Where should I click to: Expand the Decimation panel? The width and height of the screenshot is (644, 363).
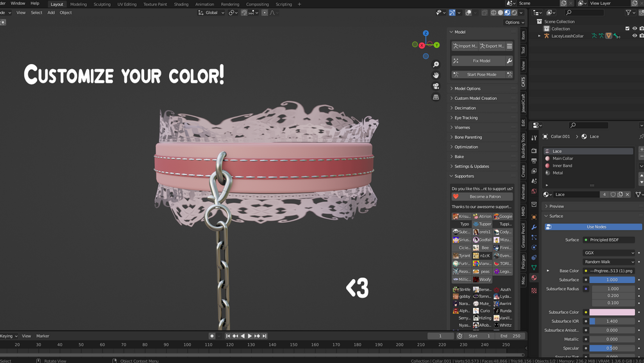[465, 108]
